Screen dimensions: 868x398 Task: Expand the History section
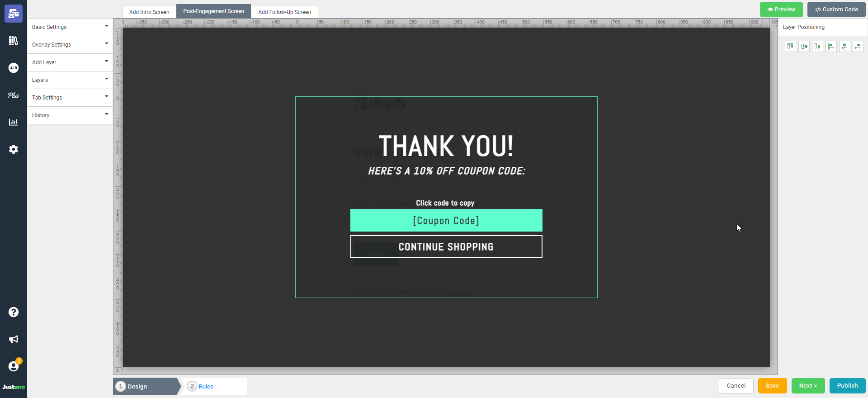tap(70, 115)
